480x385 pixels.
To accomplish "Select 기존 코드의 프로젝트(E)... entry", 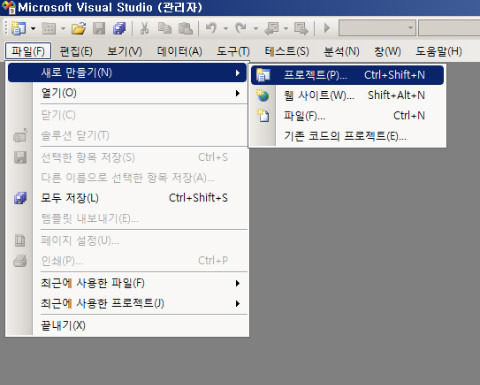I will click(347, 136).
